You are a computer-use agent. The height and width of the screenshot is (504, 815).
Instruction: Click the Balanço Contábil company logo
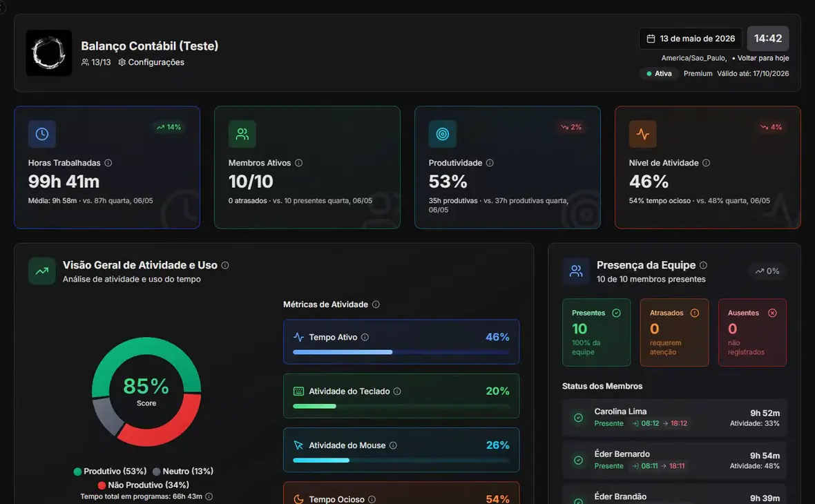click(x=49, y=53)
